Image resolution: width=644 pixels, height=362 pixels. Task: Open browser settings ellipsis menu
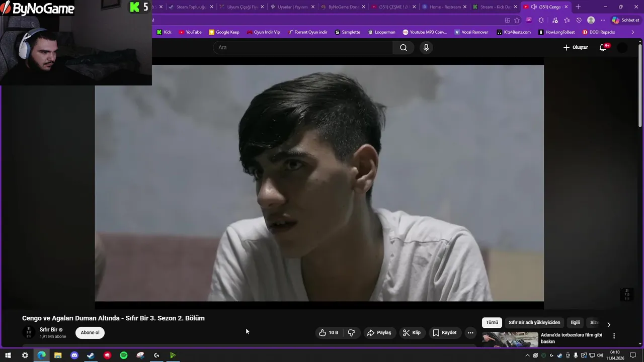pyautogui.click(x=603, y=20)
